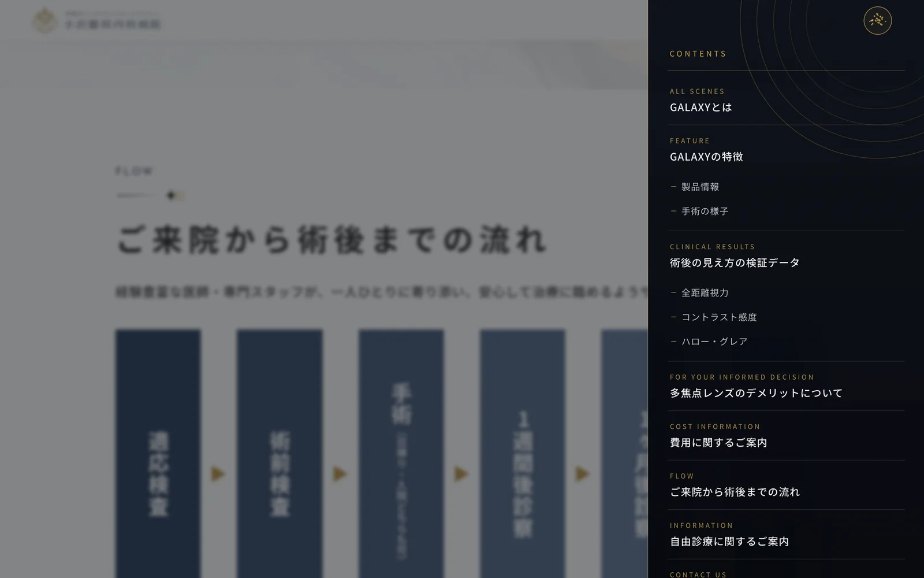Open 自由診療に関するご案内 menu item
This screenshot has height=578, width=924.
point(729,542)
